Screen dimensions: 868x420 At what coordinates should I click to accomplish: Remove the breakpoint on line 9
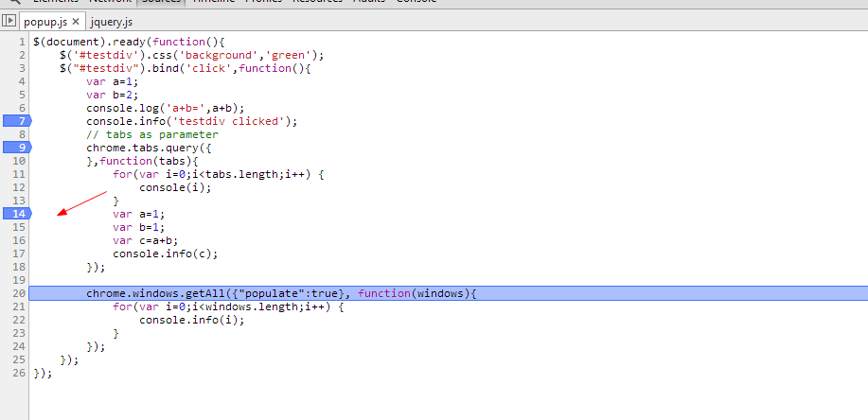pyautogui.click(x=17, y=148)
